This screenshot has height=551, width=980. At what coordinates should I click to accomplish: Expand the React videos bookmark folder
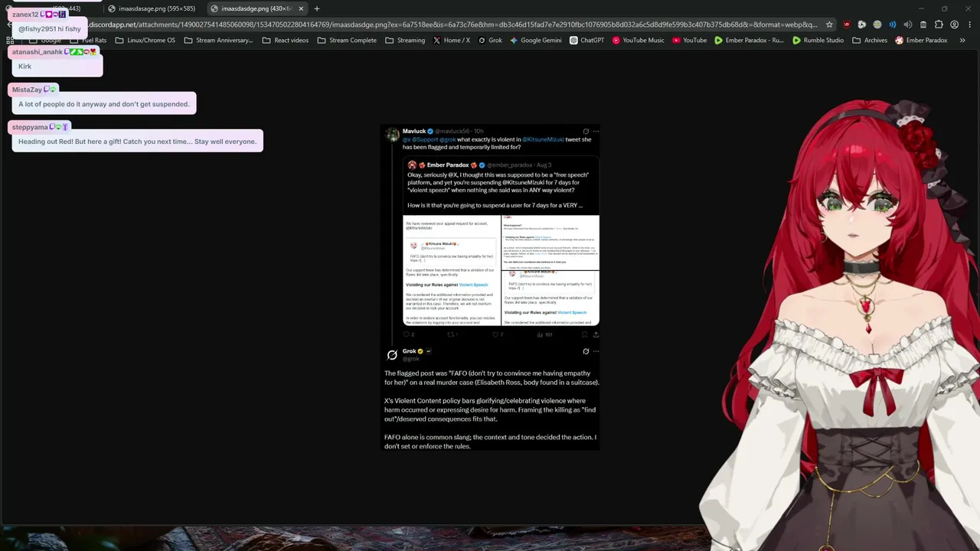(286, 41)
